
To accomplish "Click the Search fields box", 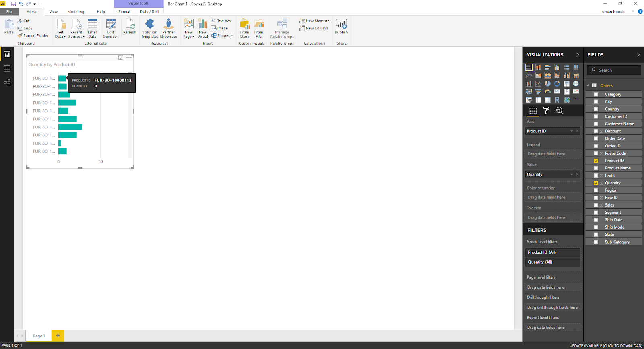I will click(614, 70).
